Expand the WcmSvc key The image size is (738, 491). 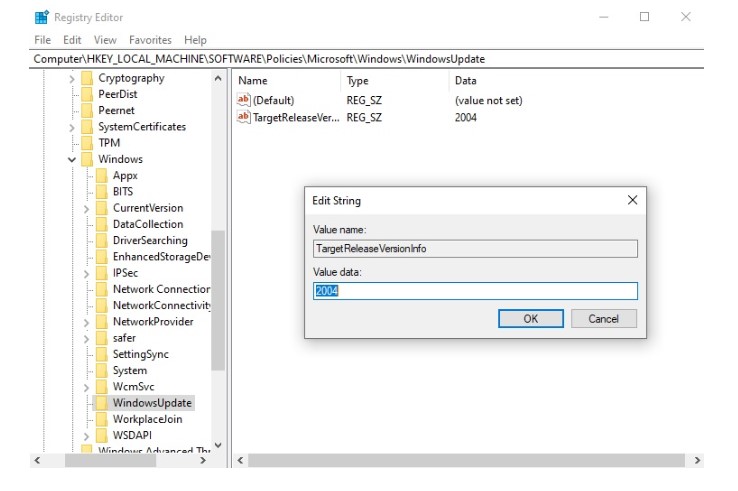point(86,387)
